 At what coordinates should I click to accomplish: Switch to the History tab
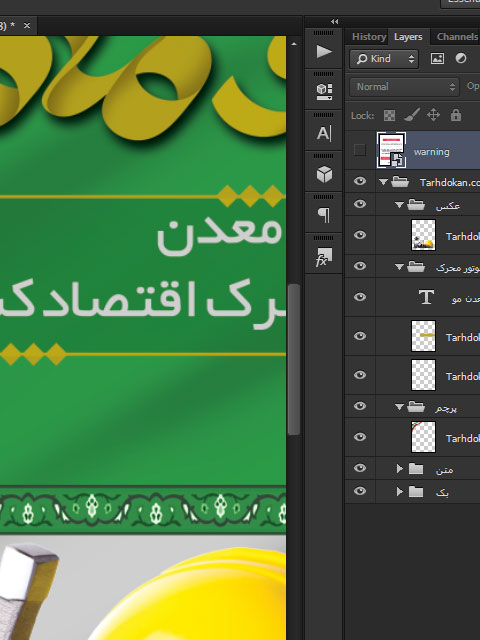369,37
